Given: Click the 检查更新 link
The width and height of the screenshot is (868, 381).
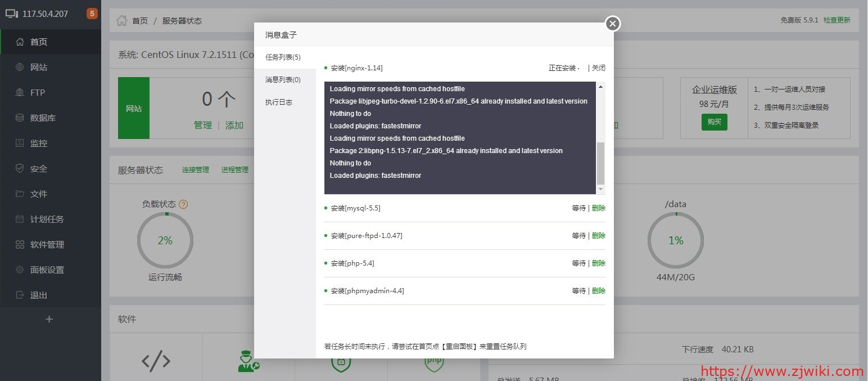Looking at the screenshot, I should pyautogui.click(x=837, y=20).
